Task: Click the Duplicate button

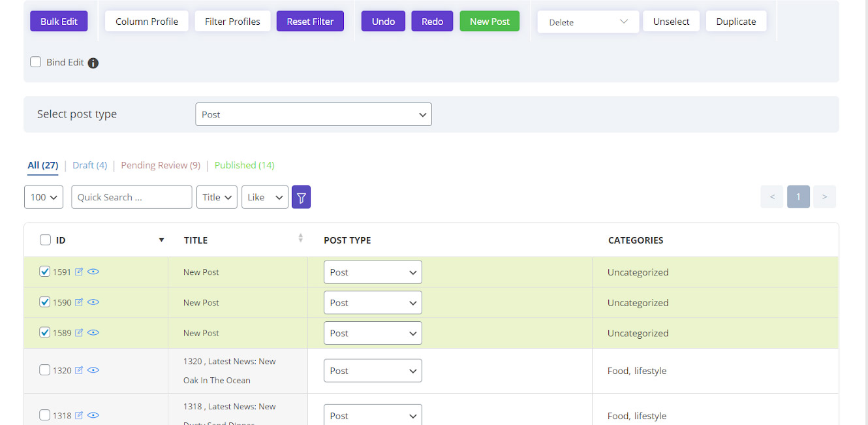Action: point(736,22)
